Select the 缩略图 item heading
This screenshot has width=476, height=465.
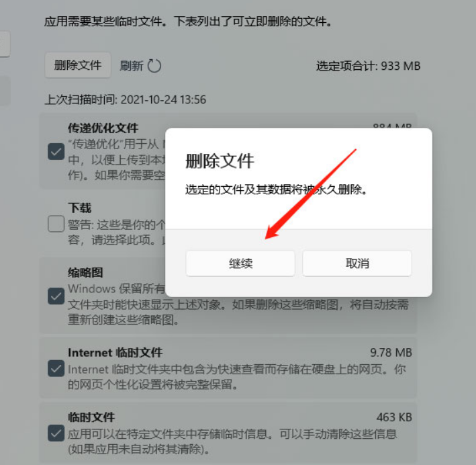tap(85, 273)
